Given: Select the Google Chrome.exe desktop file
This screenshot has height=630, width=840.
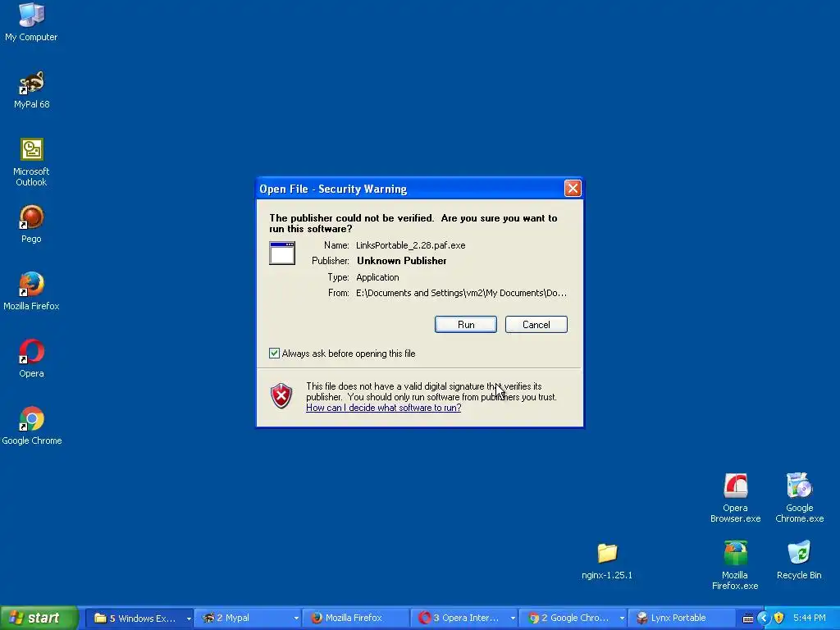Looking at the screenshot, I should 799,498.
